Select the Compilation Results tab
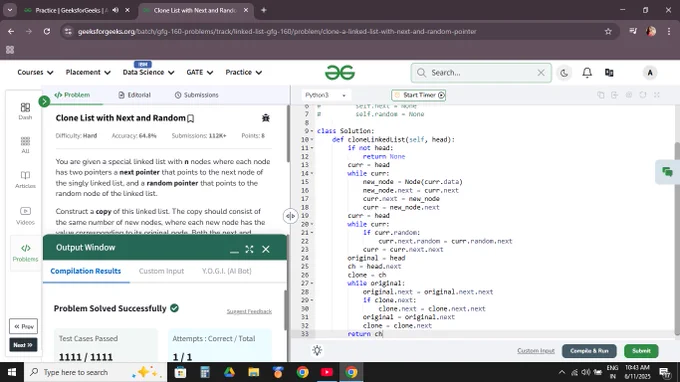The height and width of the screenshot is (382, 680). pyautogui.click(x=85, y=271)
